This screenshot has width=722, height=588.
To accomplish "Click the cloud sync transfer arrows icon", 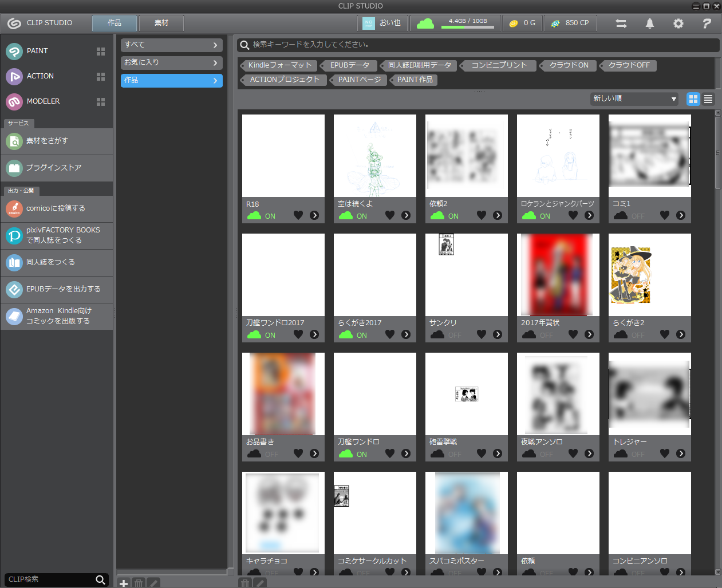I will (621, 23).
